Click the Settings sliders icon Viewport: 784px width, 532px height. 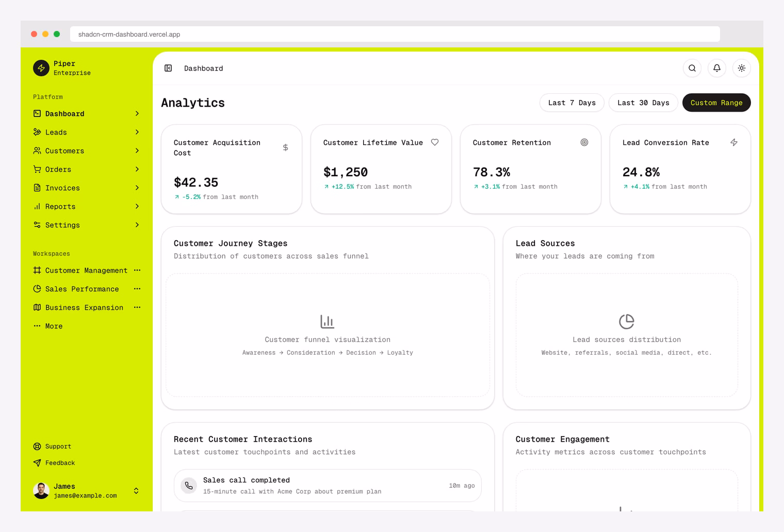coord(37,225)
